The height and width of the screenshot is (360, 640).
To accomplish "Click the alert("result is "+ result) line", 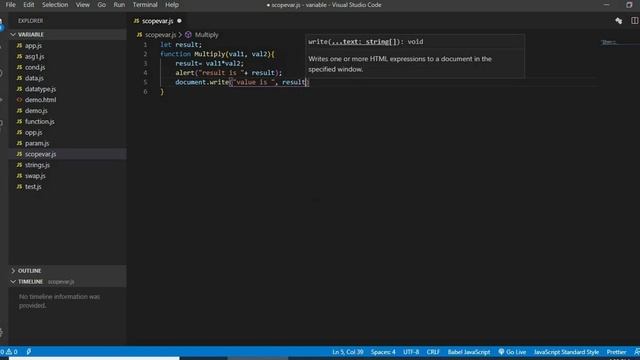I will [x=229, y=73].
